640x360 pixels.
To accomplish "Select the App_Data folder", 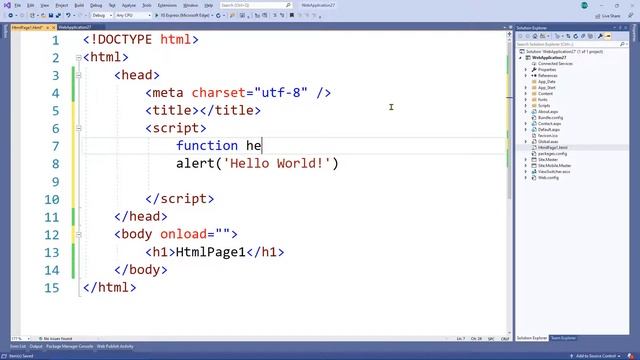I will click(x=547, y=82).
